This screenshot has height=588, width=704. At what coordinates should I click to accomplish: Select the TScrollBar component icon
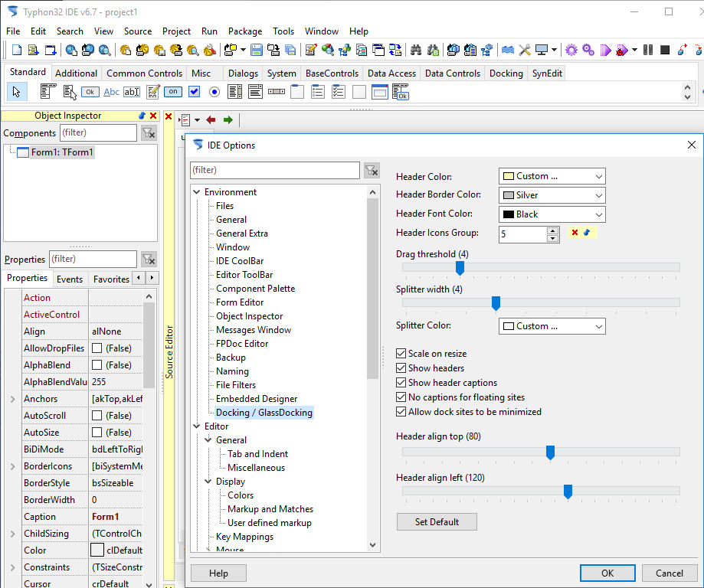click(x=277, y=92)
